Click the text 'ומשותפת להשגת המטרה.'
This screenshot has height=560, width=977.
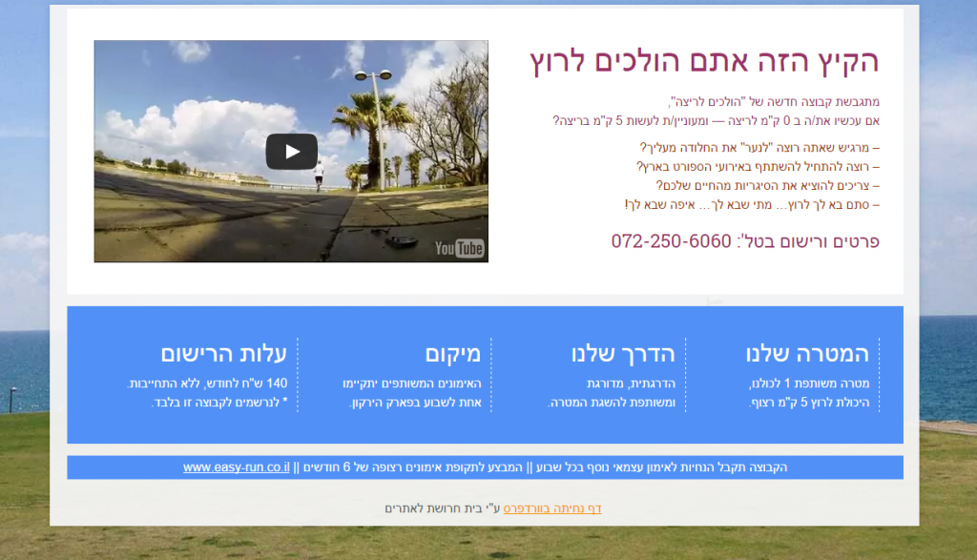(x=612, y=403)
